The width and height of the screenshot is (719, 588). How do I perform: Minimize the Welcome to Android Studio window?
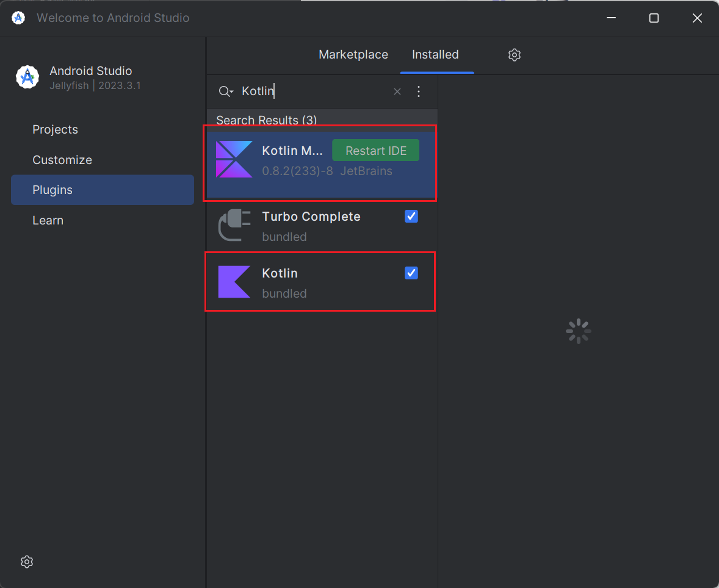pos(611,18)
